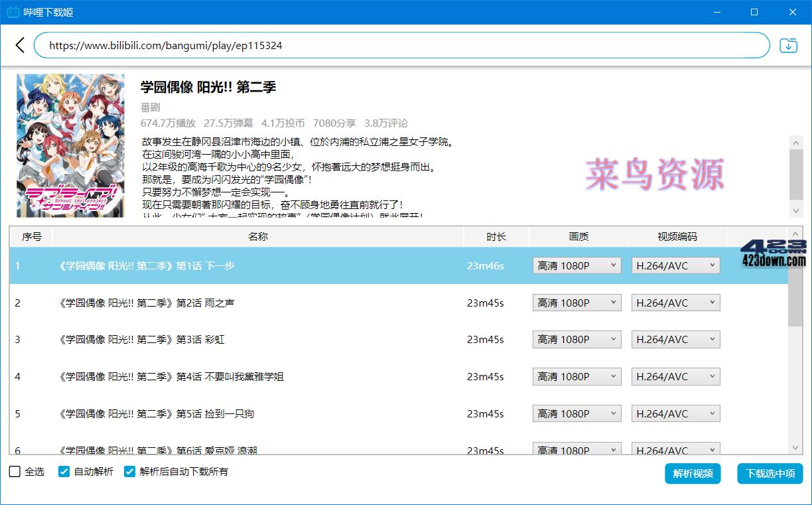
Task: Click the 下载选中项 download button
Action: [x=770, y=474]
